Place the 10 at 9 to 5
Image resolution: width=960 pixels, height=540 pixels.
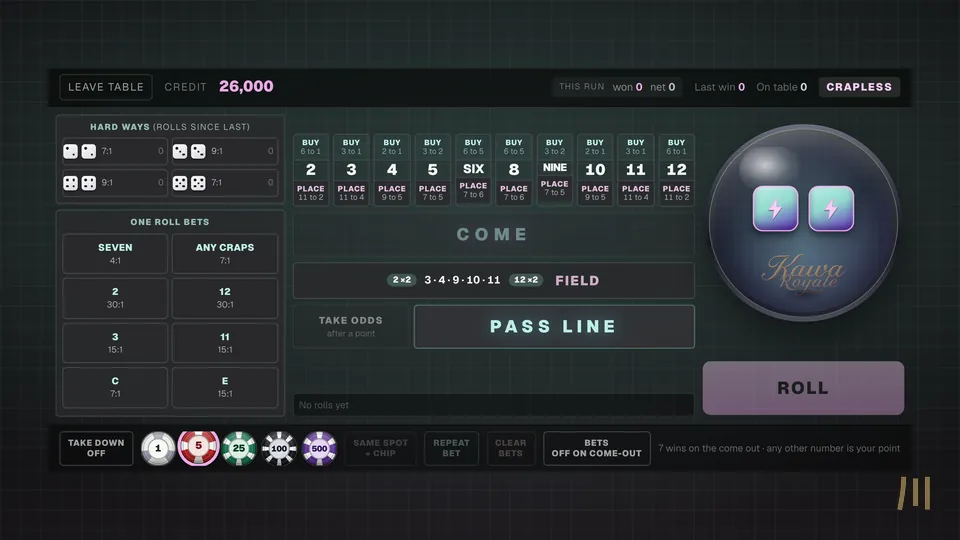pos(595,193)
